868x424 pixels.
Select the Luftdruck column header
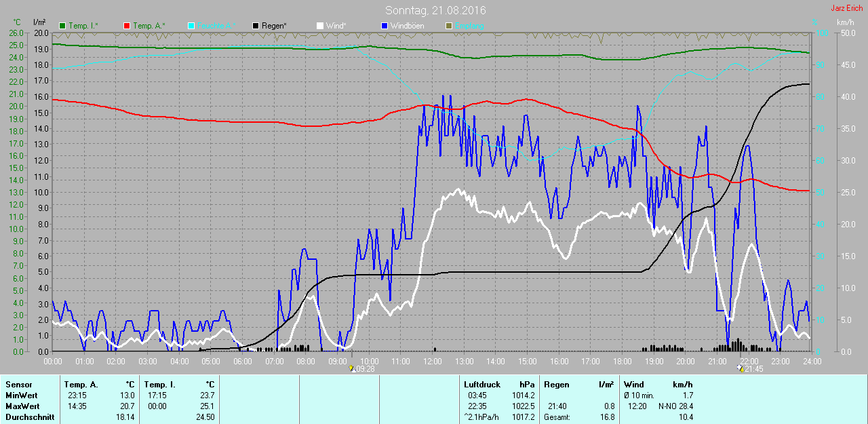click(x=481, y=385)
